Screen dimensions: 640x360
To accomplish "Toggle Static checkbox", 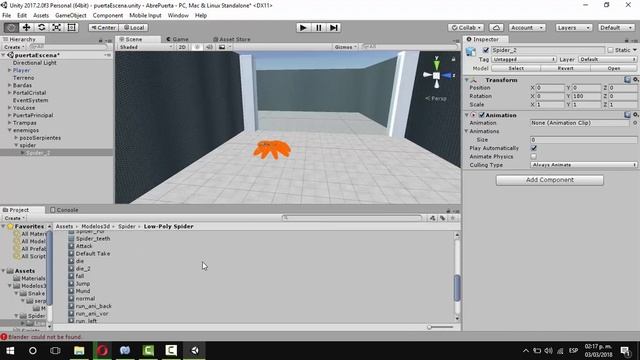I will (x=610, y=50).
